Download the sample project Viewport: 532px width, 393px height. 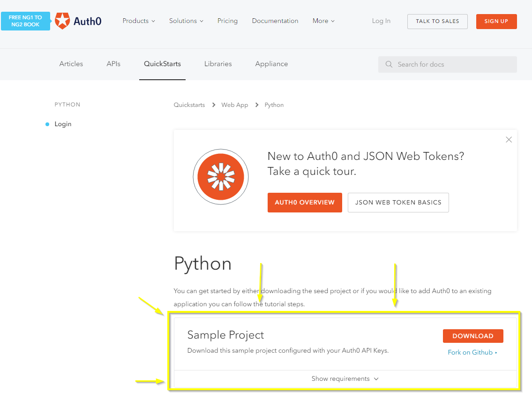pos(473,336)
